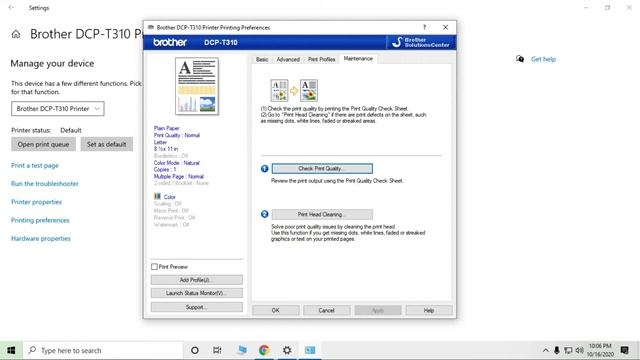640x360 pixels.
Task: Click the step 1 info icon
Action: [x=264, y=169]
